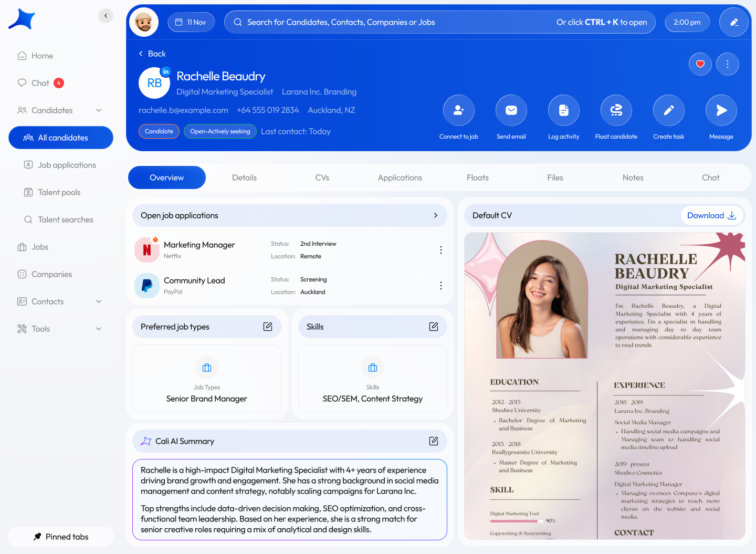
Task: Go to Job applications in the sidebar
Action: 60,165
